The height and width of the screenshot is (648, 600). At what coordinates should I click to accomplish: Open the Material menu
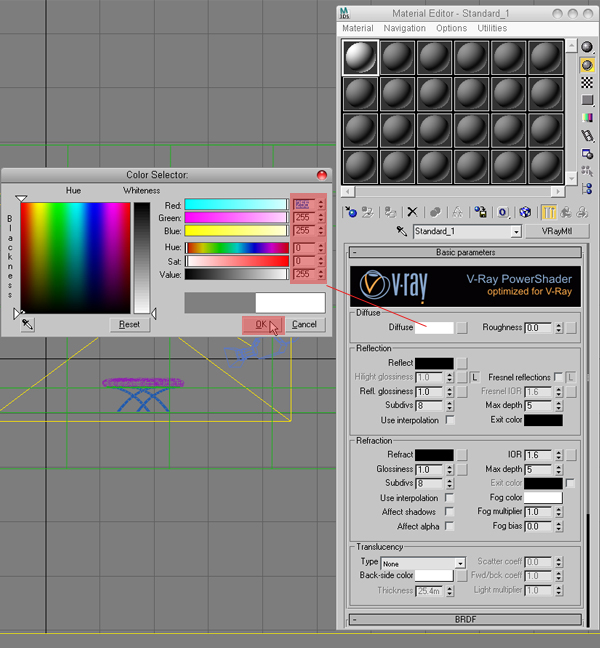tap(357, 28)
